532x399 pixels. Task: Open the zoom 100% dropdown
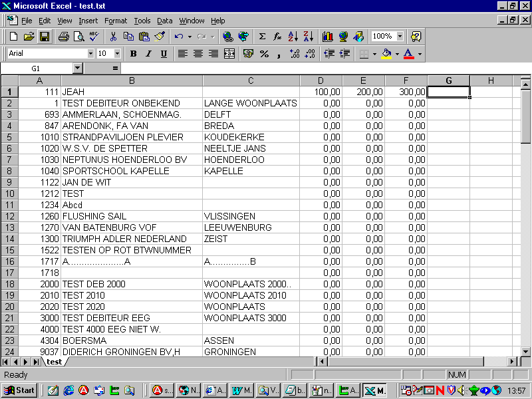pos(399,37)
